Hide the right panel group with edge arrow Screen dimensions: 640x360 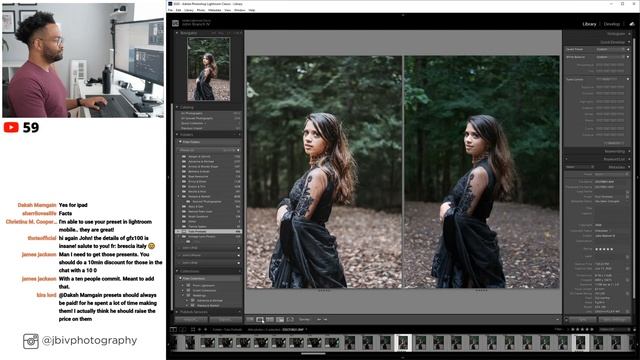point(638,178)
